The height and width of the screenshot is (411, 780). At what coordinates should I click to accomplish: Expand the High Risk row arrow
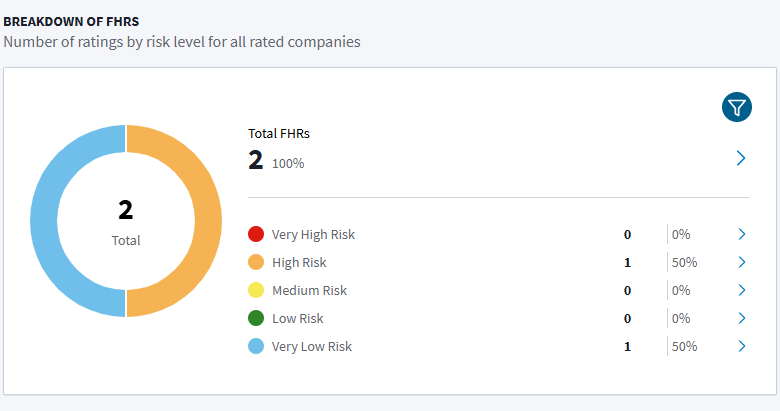pos(741,262)
